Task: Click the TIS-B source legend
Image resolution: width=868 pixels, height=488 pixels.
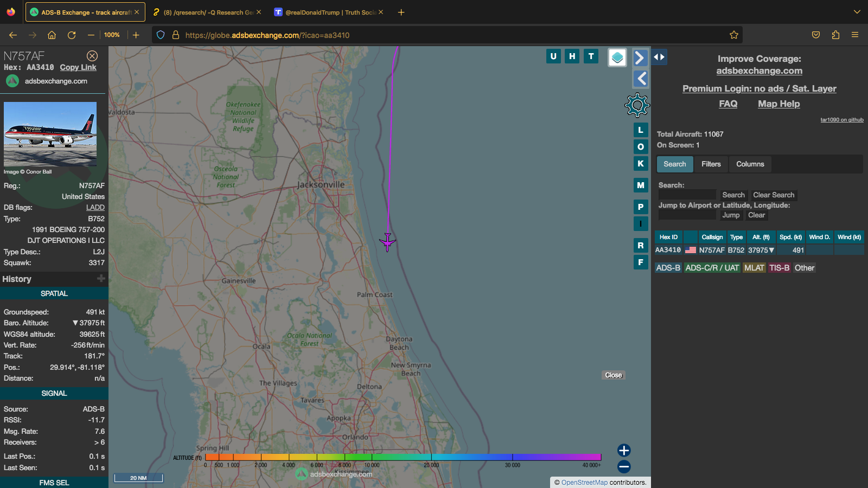Action: click(779, 268)
